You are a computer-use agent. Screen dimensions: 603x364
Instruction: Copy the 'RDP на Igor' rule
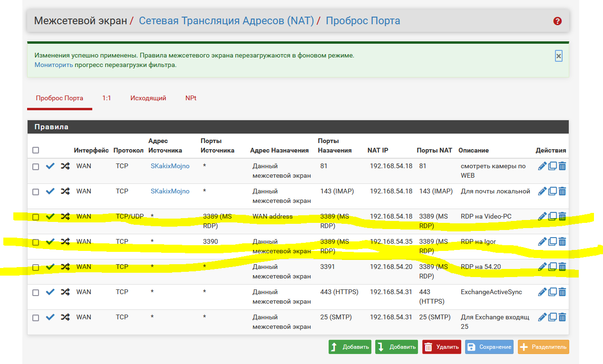pos(552,241)
